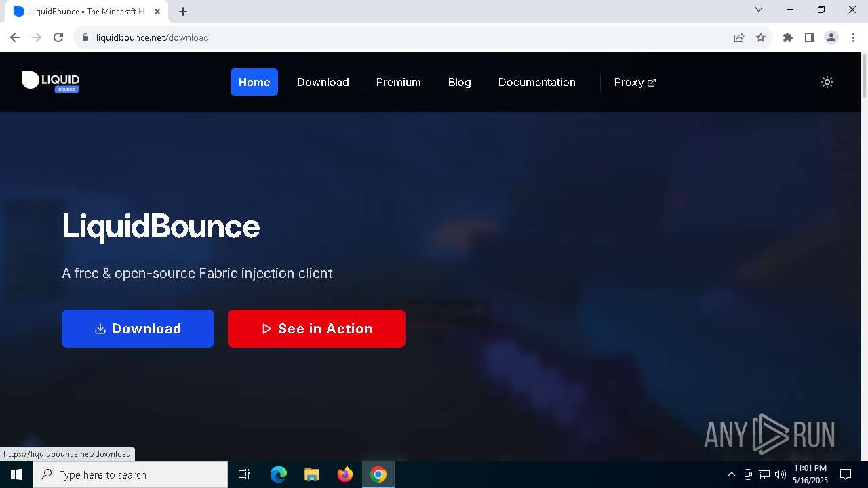The height and width of the screenshot is (488, 868).
Task: Launch Firefox from taskbar
Action: click(345, 474)
